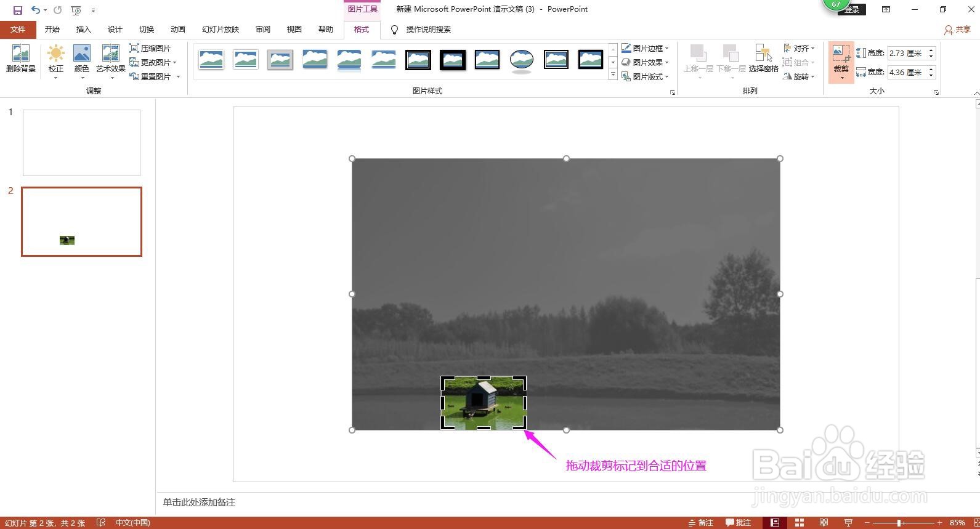Open 图片样式 group dialog launcher
Screen dimensions: 980x529
[673, 92]
